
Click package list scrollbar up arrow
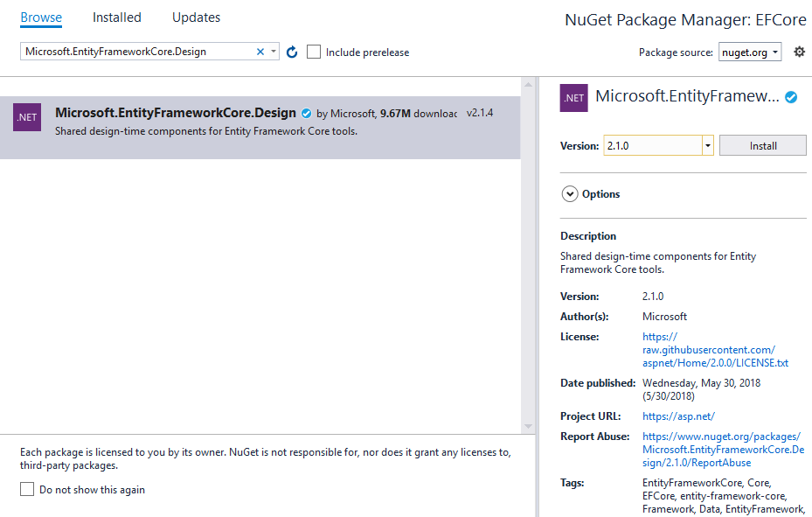coord(528,85)
